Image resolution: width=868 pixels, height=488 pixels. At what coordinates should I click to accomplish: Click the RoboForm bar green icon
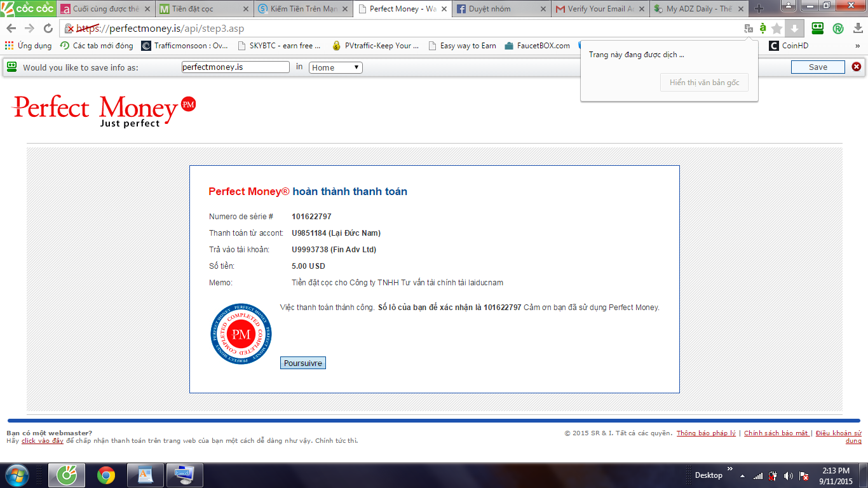(11, 67)
